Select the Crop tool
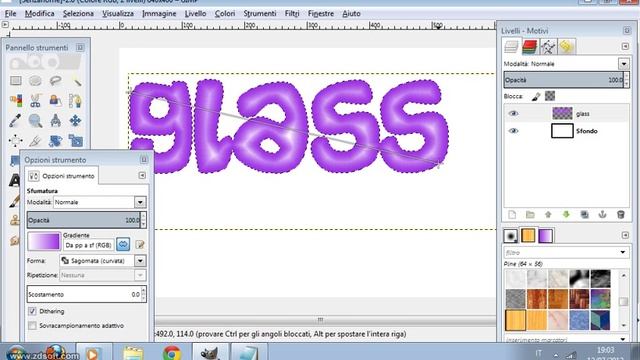This screenshot has width=640, height=360. point(35,140)
